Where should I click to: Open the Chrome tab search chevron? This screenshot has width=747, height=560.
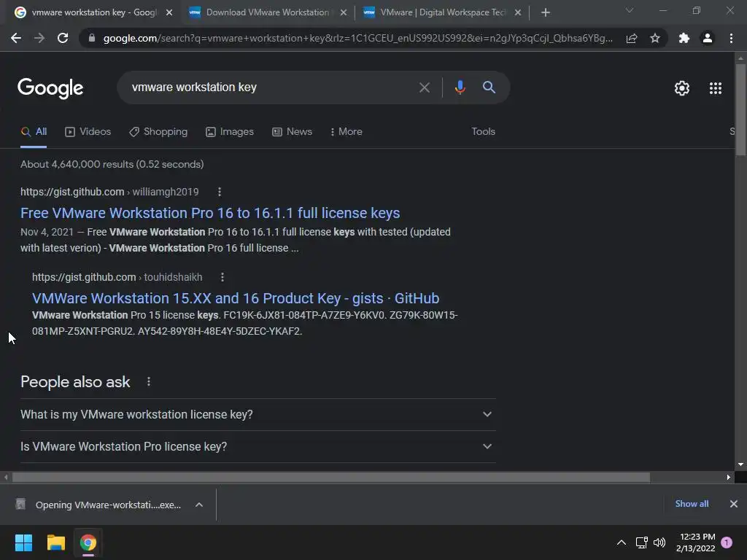click(630, 10)
